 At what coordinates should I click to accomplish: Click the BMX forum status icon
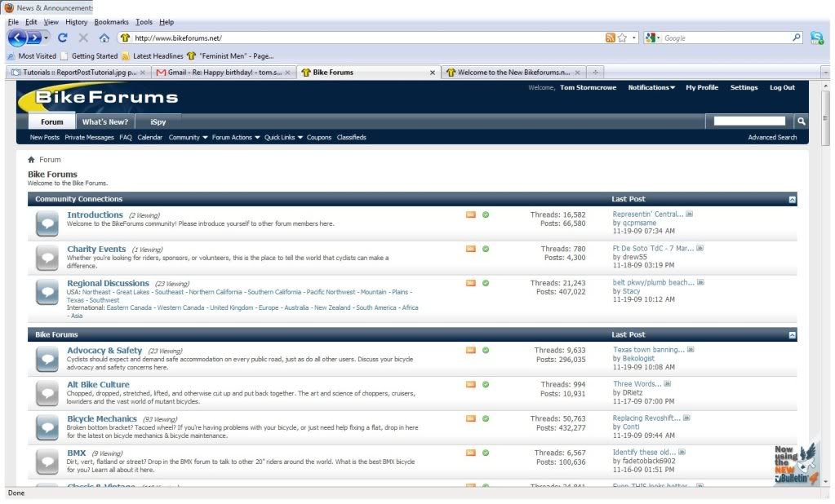coord(47,462)
